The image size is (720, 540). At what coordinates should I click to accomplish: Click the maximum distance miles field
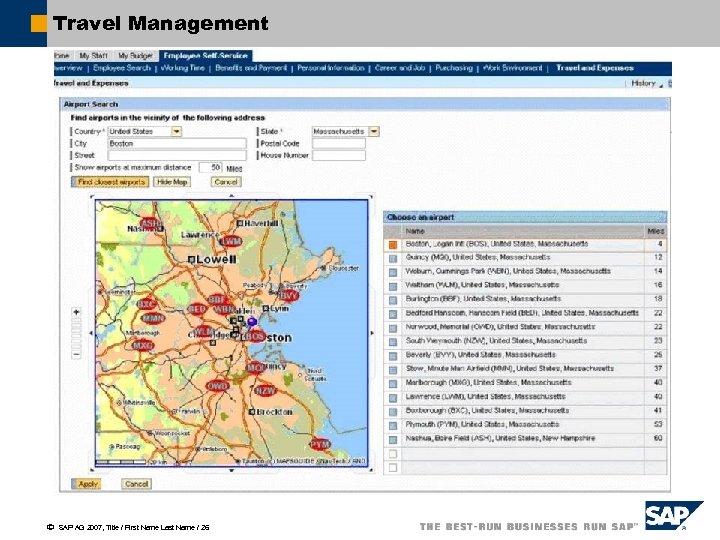pos(210,167)
